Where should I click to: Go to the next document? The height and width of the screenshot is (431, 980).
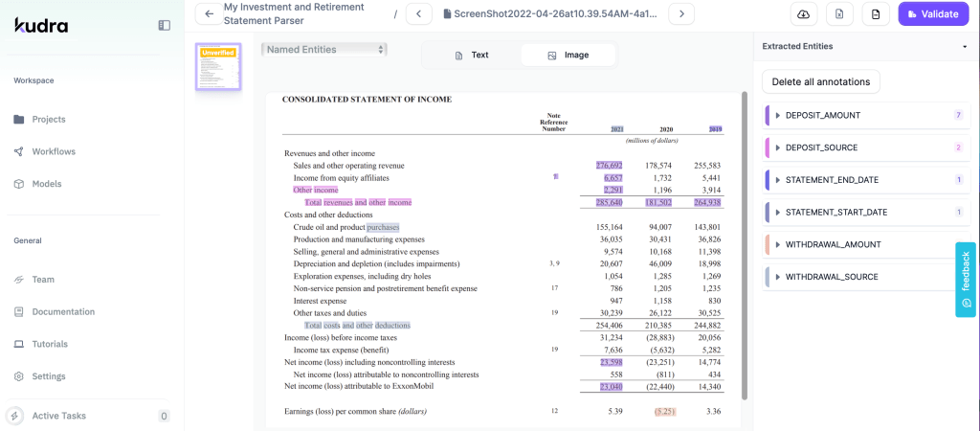point(681,13)
